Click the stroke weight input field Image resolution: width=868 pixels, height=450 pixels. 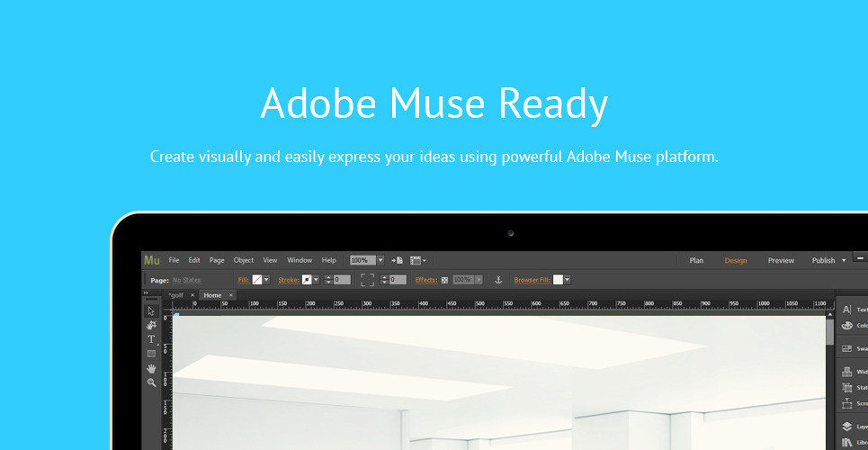342,280
